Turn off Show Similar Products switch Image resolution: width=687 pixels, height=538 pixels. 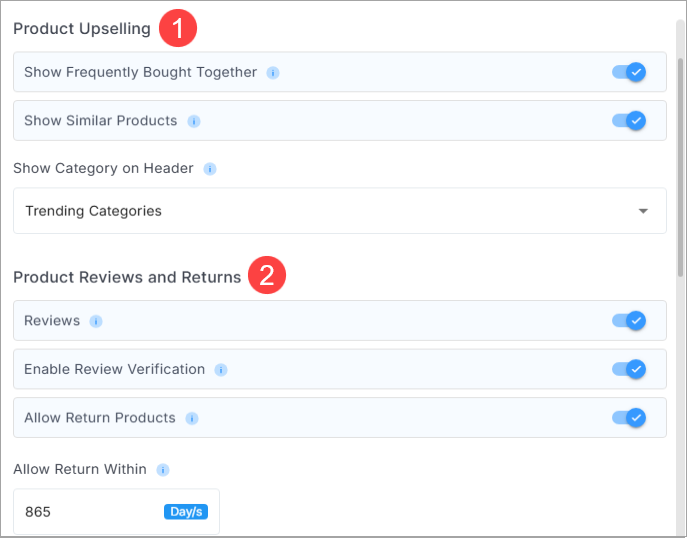629,120
